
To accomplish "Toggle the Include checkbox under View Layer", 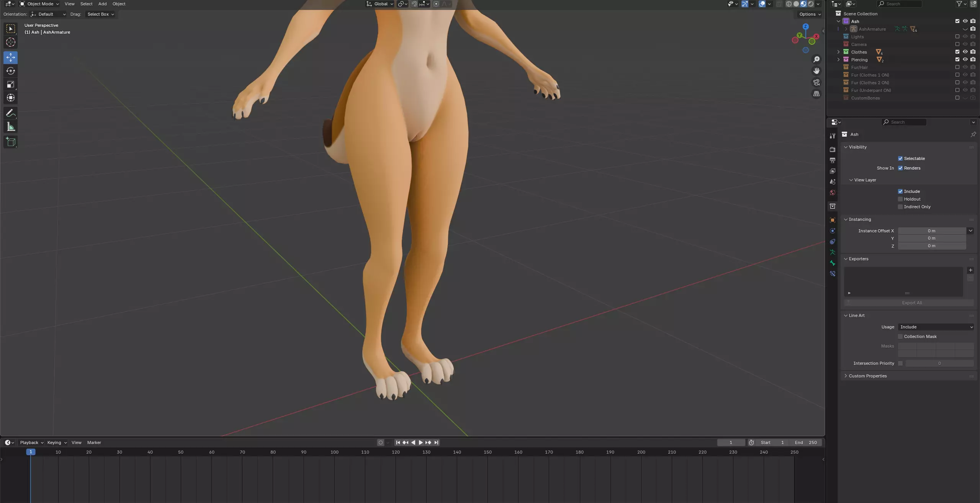I will pos(900,191).
